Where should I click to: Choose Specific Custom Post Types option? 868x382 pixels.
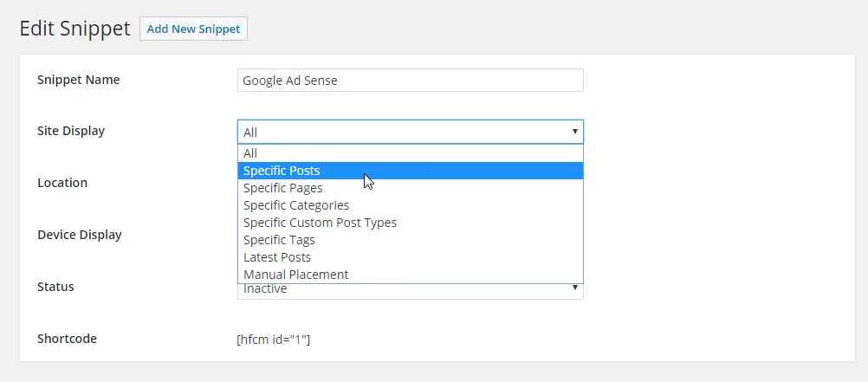[411, 223]
